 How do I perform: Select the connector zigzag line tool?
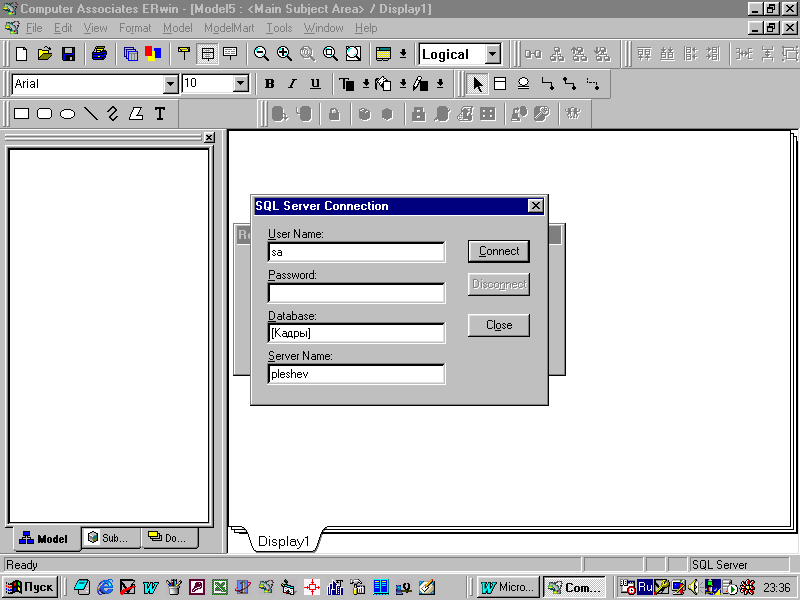pos(113,113)
